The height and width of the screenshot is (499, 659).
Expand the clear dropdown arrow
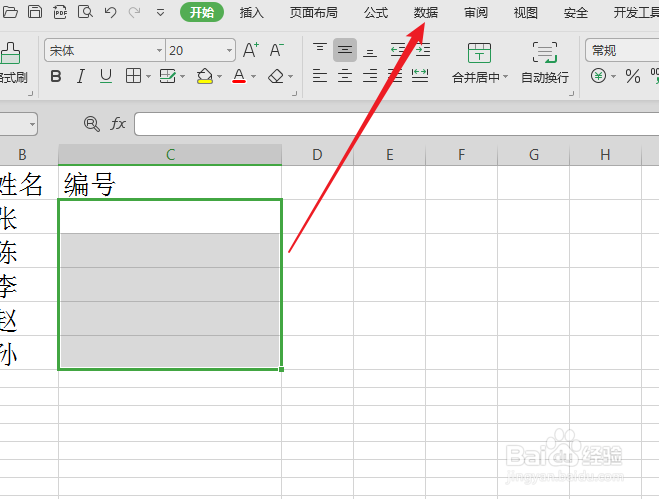290,77
